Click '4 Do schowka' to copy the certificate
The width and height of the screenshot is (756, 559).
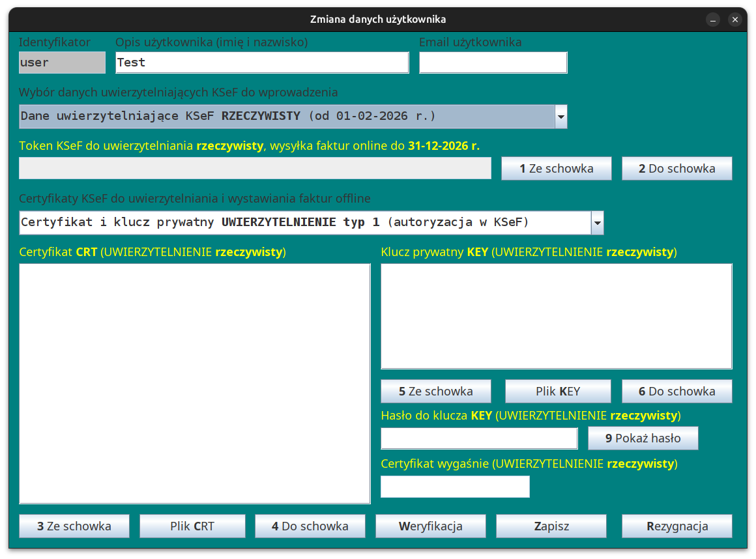310,526
